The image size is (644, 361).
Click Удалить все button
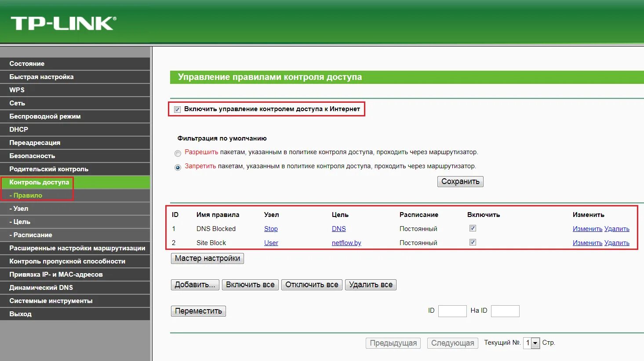click(371, 285)
